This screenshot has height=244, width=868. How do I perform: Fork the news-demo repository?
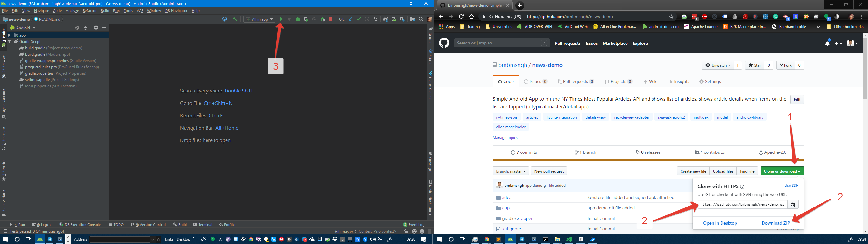pyautogui.click(x=786, y=65)
